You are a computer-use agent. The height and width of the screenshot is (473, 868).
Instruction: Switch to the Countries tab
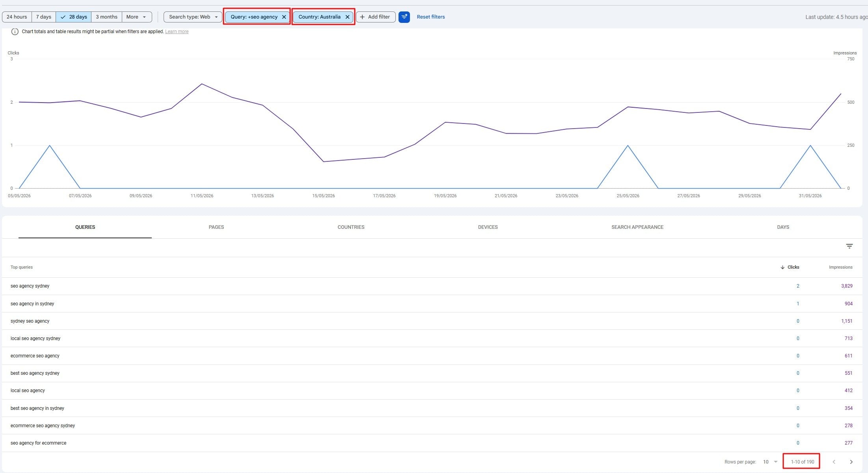click(351, 227)
